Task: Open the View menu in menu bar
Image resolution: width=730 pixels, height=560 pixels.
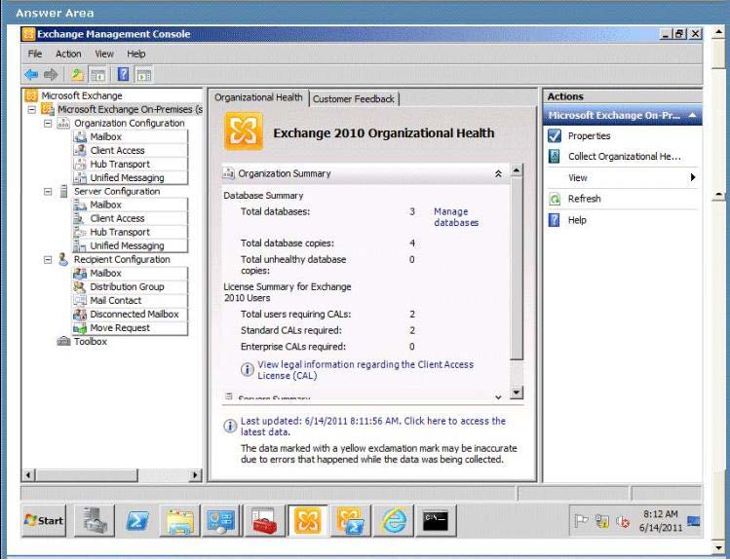Action: 104,54
